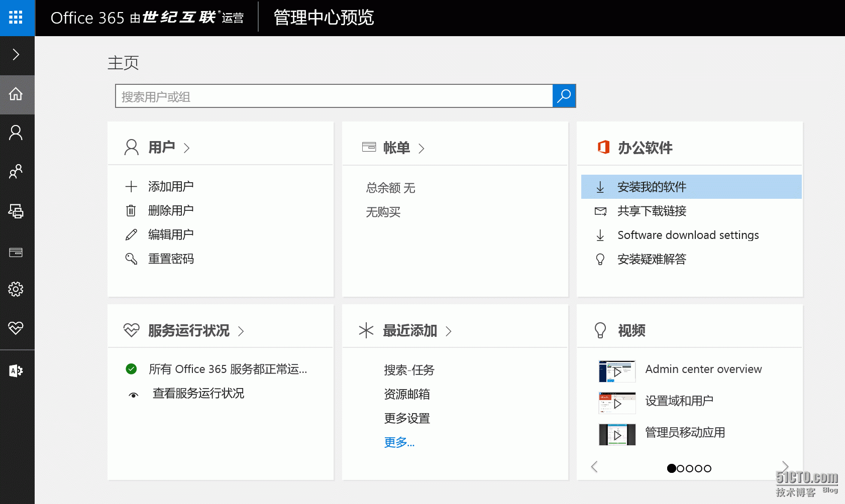Open Groups icon in sidebar

[16, 172]
